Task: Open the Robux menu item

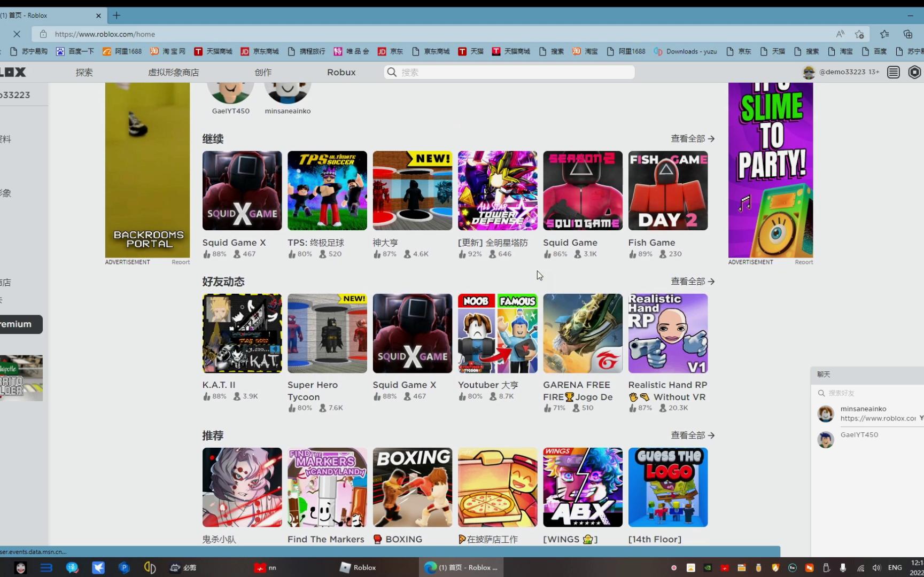Action: click(x=341, y=72)
